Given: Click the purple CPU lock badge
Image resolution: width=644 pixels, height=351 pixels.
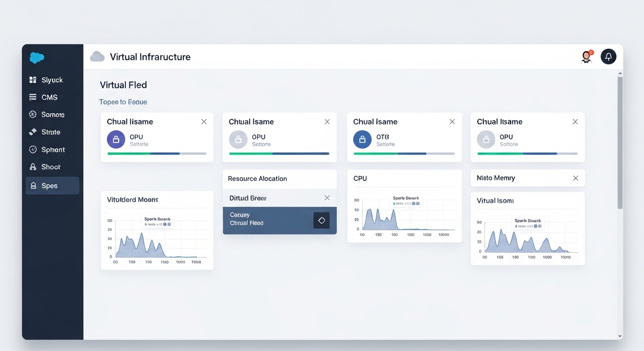Looking at the screenshot, I should click(x=115, y=139).
